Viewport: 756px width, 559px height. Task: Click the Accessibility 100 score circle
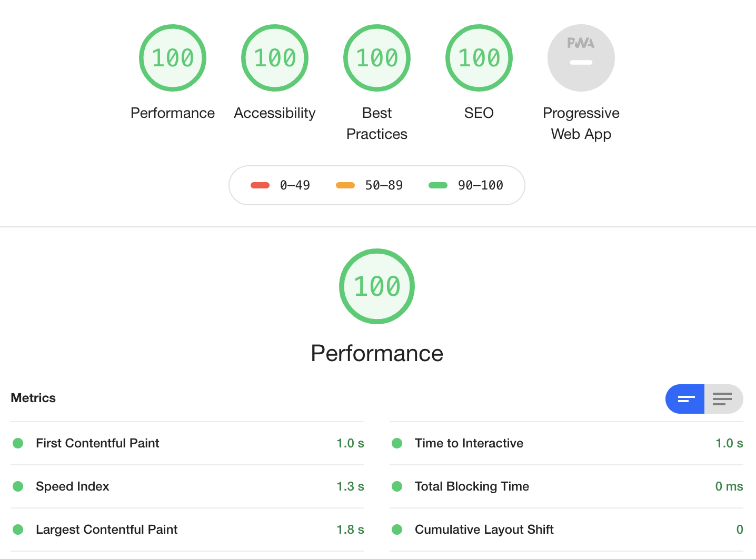(275, 58)
